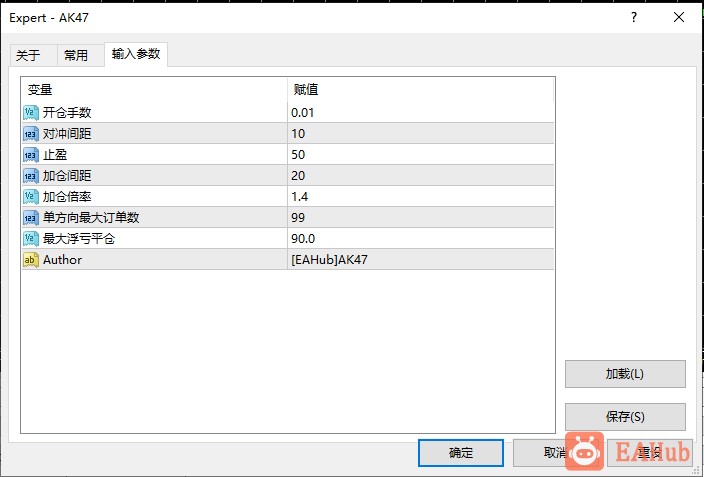This screenshot has height=477, width=704.
Task: Select the 加仓间距 variable name
Action: point(67,176)
